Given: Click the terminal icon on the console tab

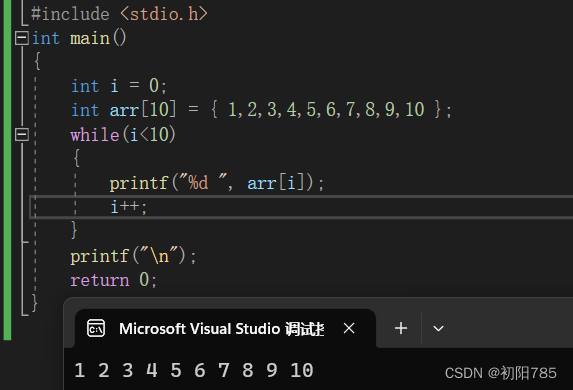Looking at the screenshot, I should click(96, 328).
